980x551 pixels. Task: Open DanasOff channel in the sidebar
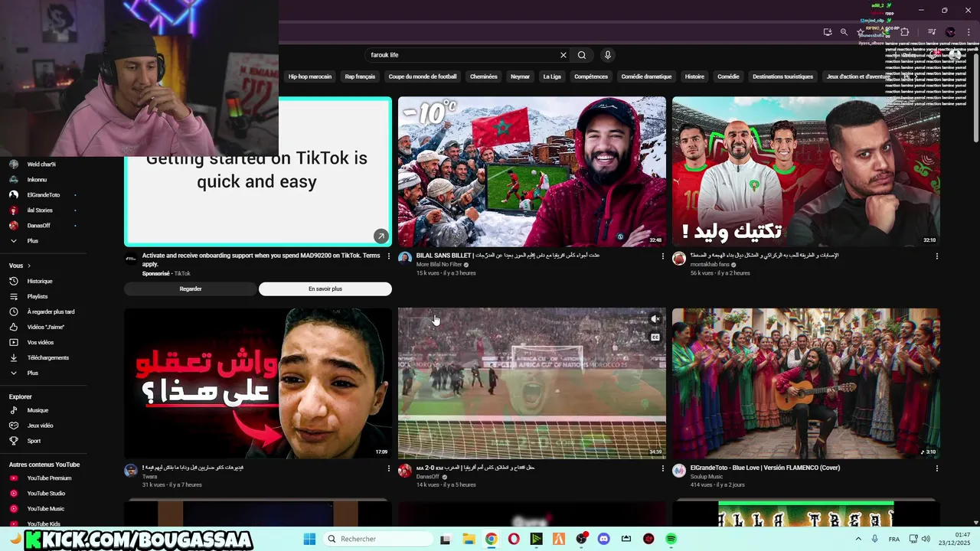(38, 226)
